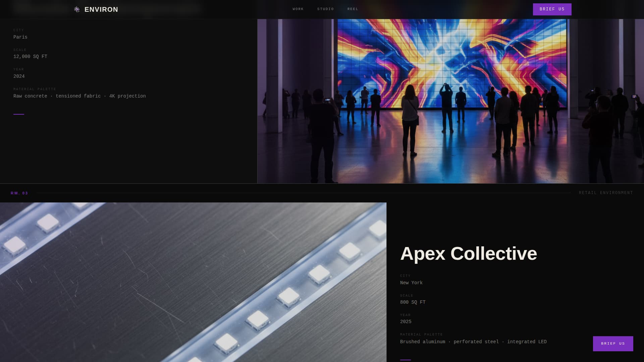The width and height of the screenshot is (644, 362).
Task: Open the LED strip aluminum close-up photo
Action: click(193, 282)
